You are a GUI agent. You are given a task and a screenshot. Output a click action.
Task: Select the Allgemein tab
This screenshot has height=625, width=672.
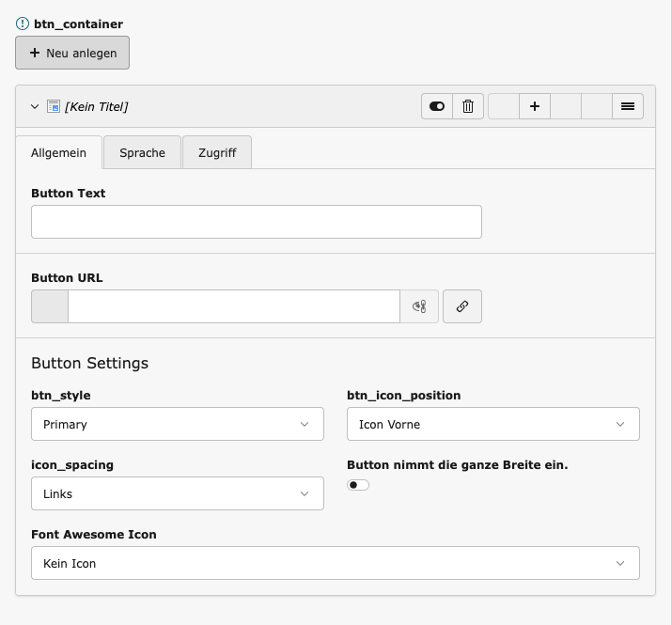[x=58, y=152]
